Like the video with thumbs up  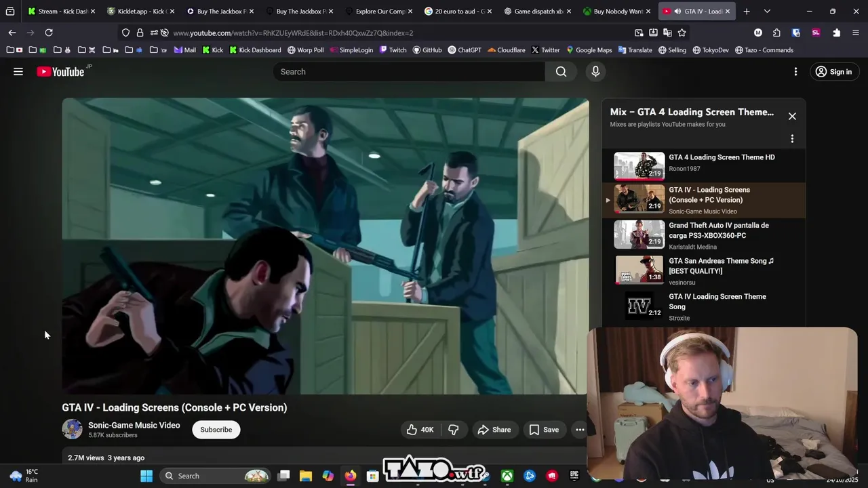point(420,430)
